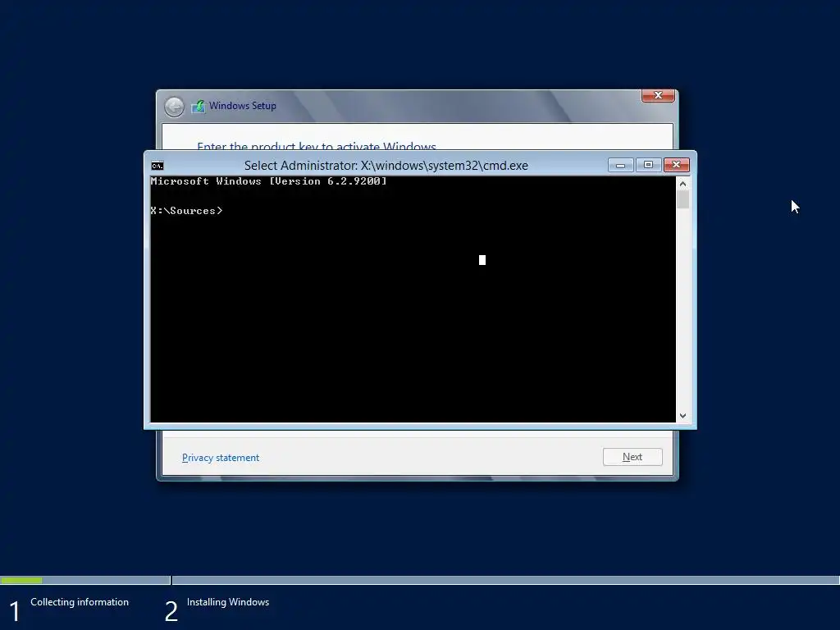Screen dimensions: 840x630
Task: Click the Windows Setup title text
Action: coord(243,106)
